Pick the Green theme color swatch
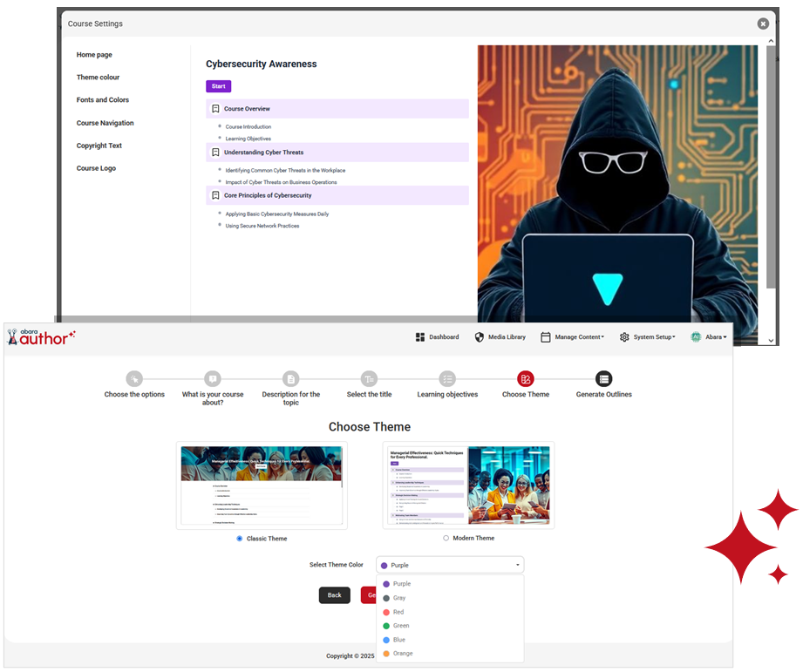The height and width of the screenshot is (672, 803). (x=398, y=626)
